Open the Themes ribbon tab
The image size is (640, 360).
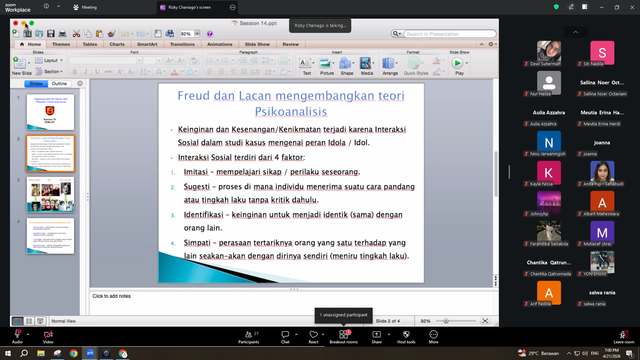(x=61, y=44)
